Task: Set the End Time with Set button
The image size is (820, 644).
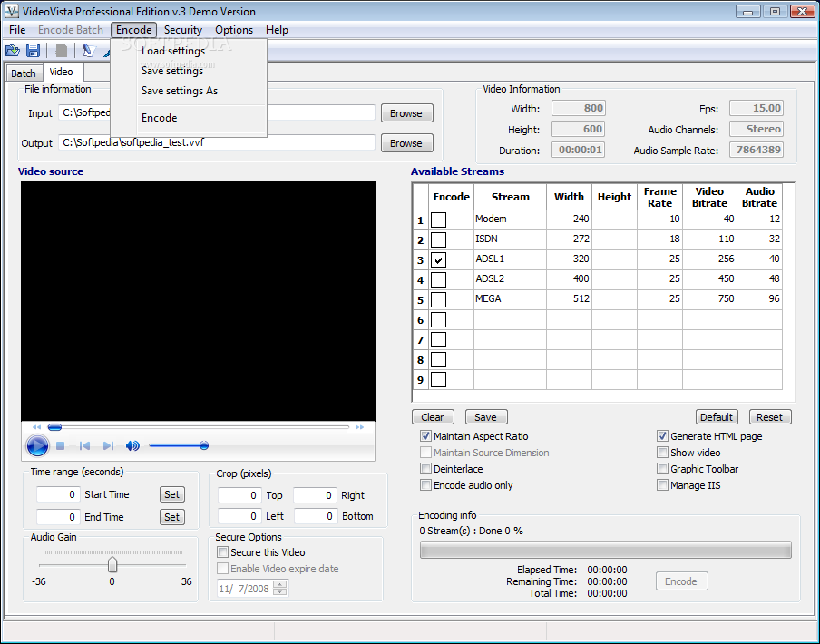Action: (x=172, y=517)
